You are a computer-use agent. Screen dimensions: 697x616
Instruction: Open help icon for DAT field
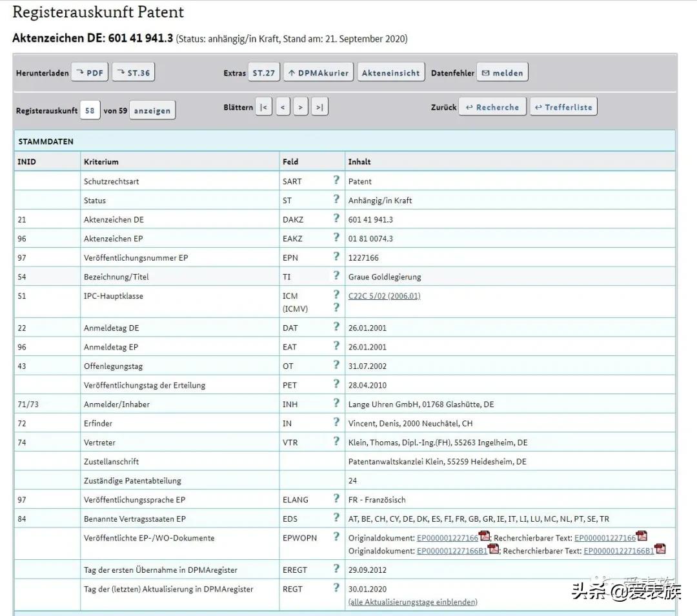coord(336,326)
